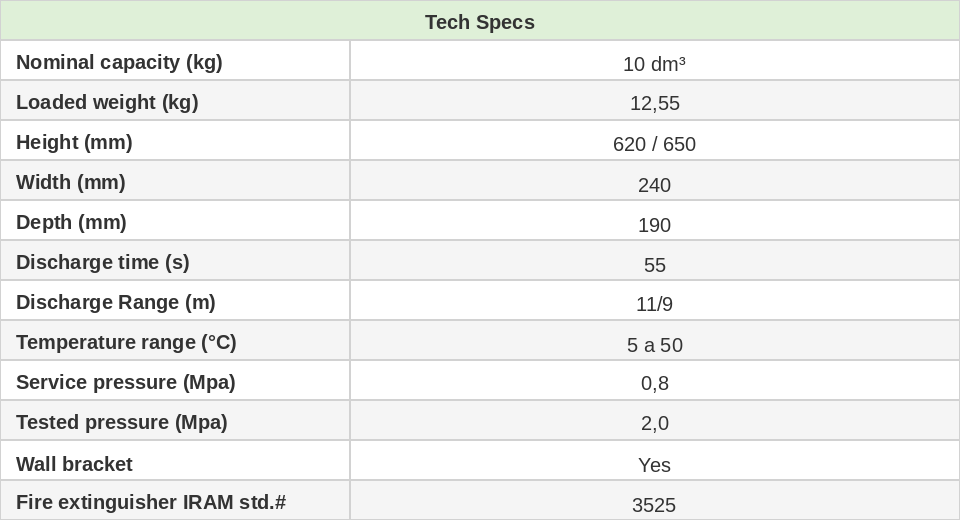Select the Depth (mm) label

(x=71, y=222)
